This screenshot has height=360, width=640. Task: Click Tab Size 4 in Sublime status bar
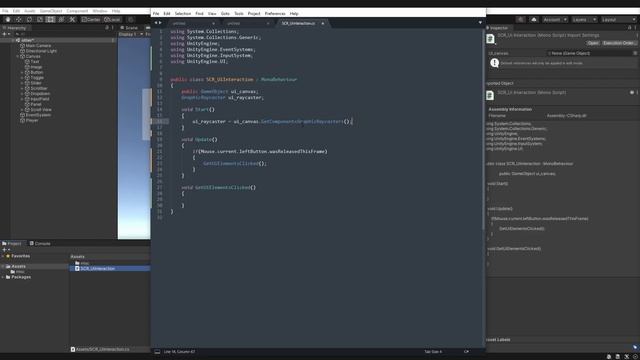point(433,351)
